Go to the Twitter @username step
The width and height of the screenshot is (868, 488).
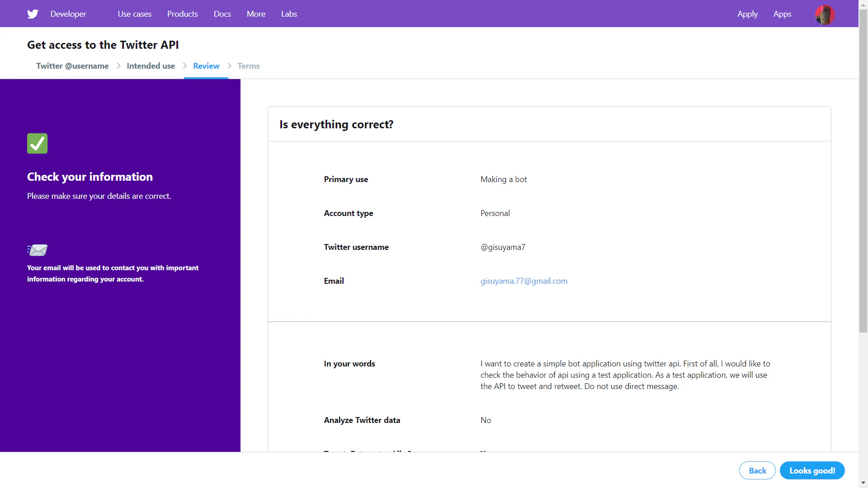[x=72, y=66]
